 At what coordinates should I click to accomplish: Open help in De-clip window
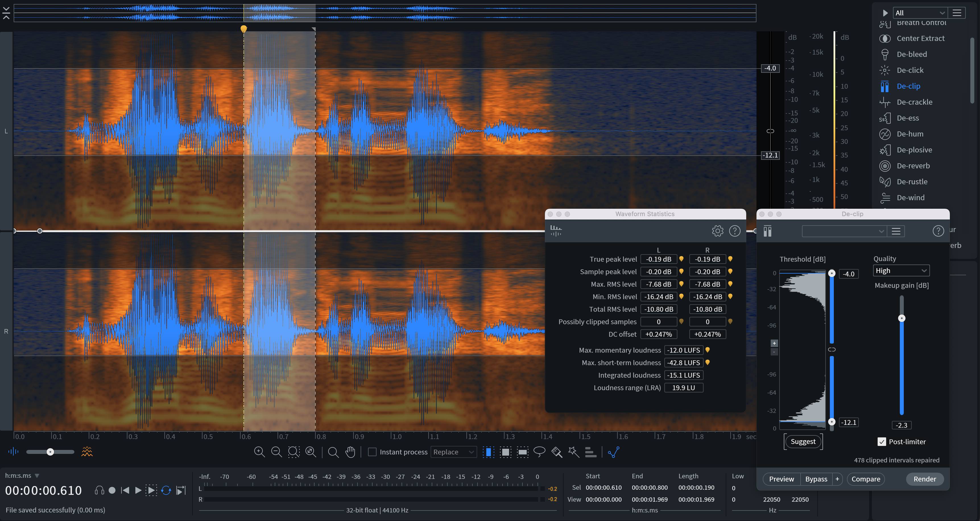(x=938, y=231)
